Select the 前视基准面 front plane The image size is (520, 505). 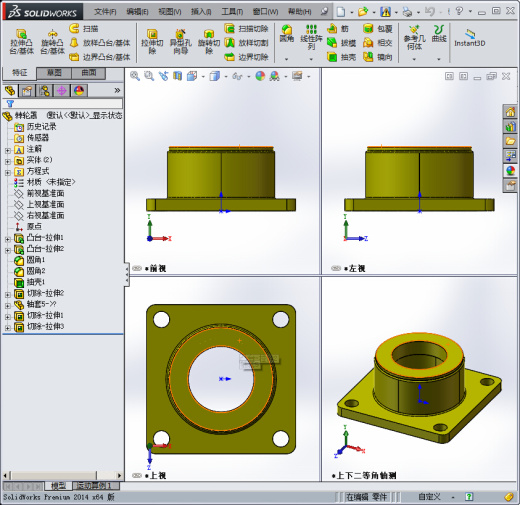(x=39, y=194)
